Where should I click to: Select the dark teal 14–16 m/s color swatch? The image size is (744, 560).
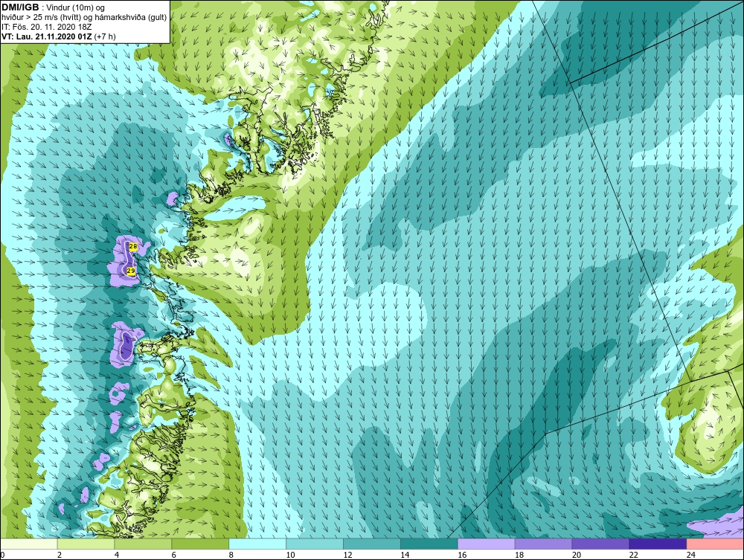[x=429, y=544]
